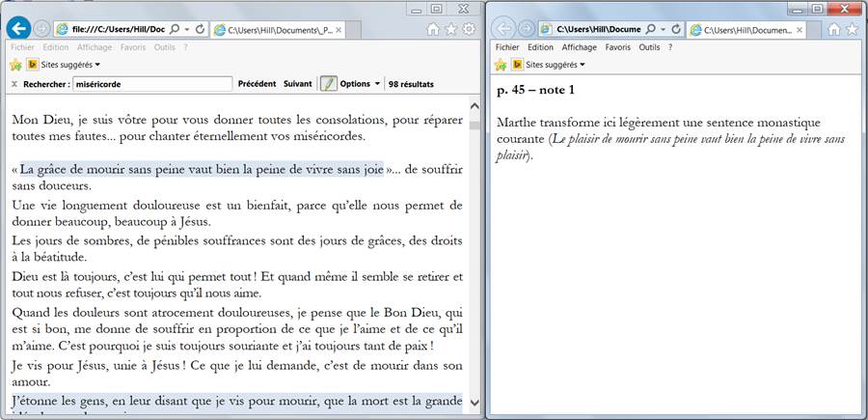Image resolution: width=868 pixels, height=420 pixels.
Task: Open the Outils menu in the note window
Action: point(649,46)
